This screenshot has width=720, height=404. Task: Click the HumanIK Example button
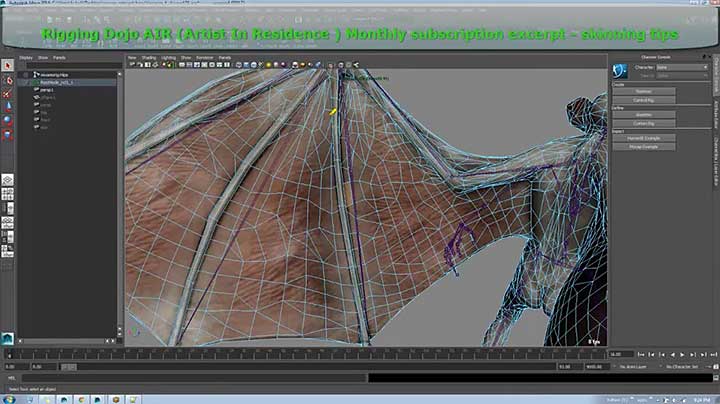coord(644,138)
